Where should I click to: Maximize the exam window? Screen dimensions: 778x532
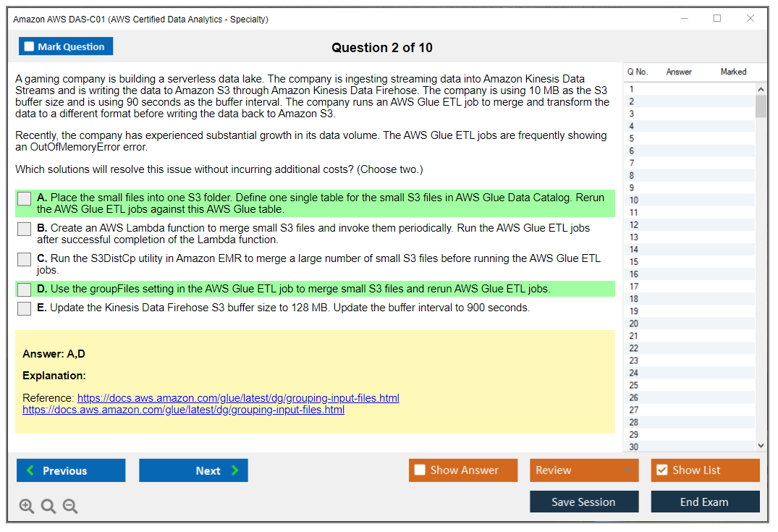(x=717, y=19)
